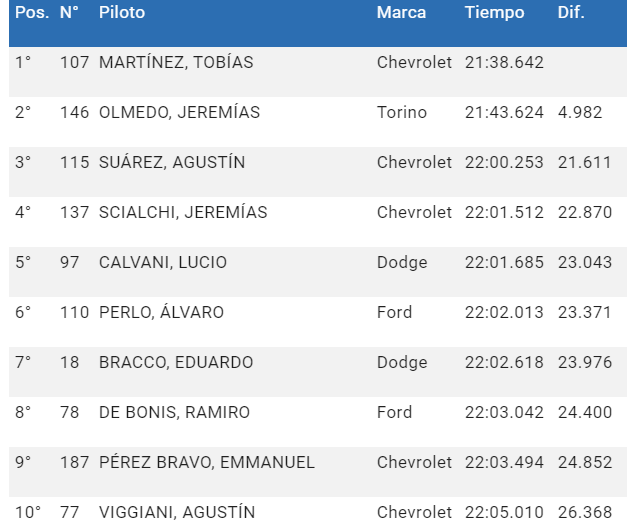Viewport: 627px width, 525px height.
Task: Click BRACCO, EDUARDO name
Action: pos(176,362)
